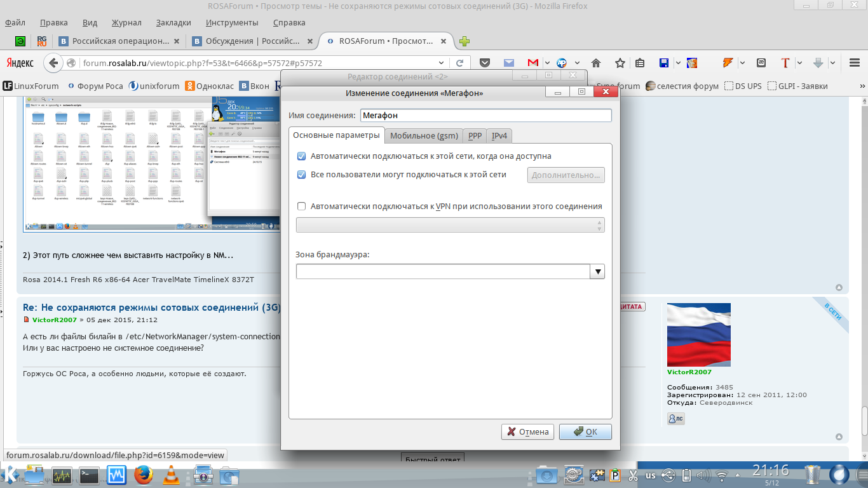
Task: Open the Справка menu
Action: 289,23
